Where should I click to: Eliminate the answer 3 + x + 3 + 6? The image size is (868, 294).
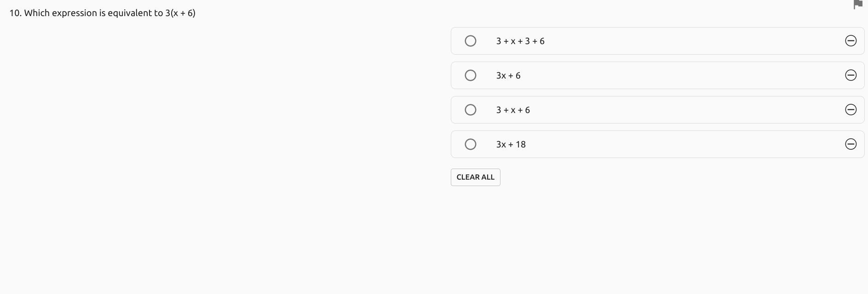point(851,41)
